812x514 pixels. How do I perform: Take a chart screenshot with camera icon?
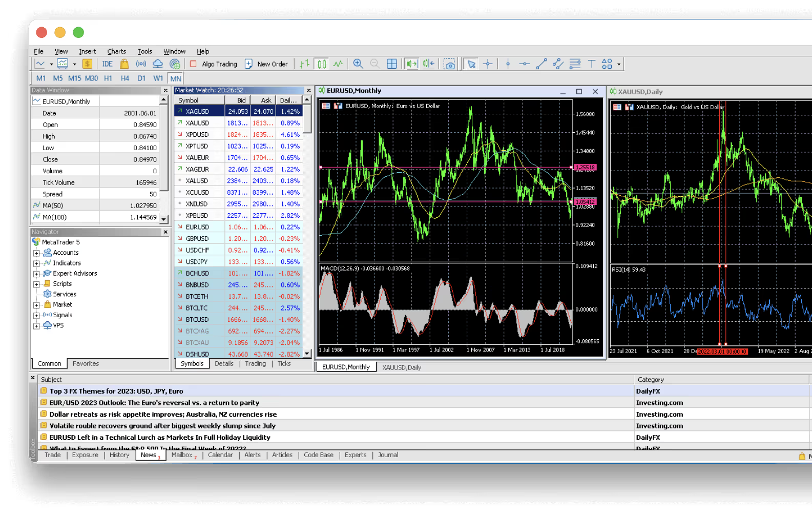click(x=449, y=64)
